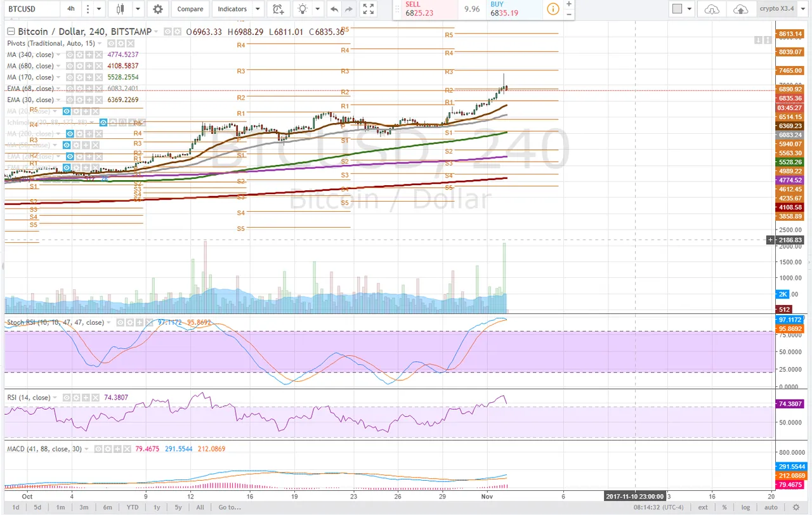812x515 pixels.
Task: Select the 1d date range
Action: coord(15,507)
